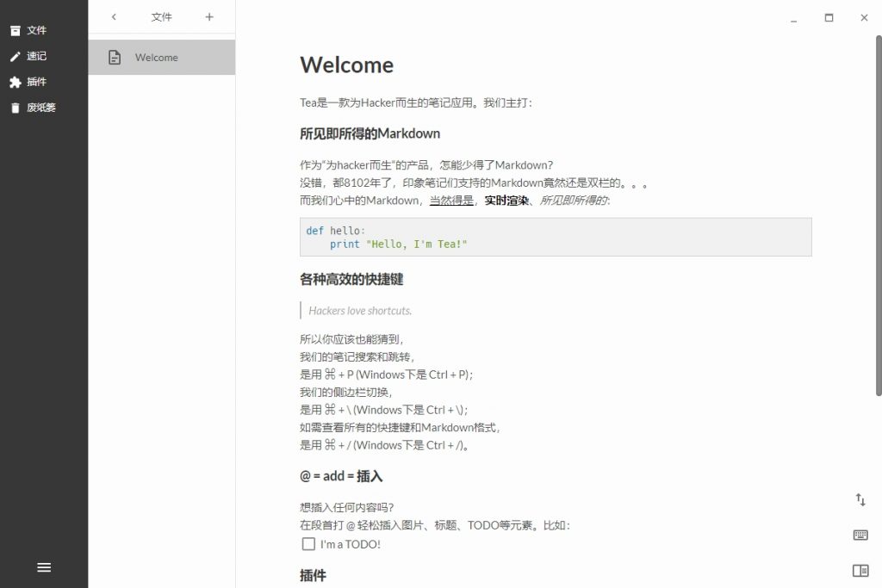Tick the I'm a TODO! checkbox
This screenshot has width=882, height=588.
pyautogui.click(x=308, y=543)
